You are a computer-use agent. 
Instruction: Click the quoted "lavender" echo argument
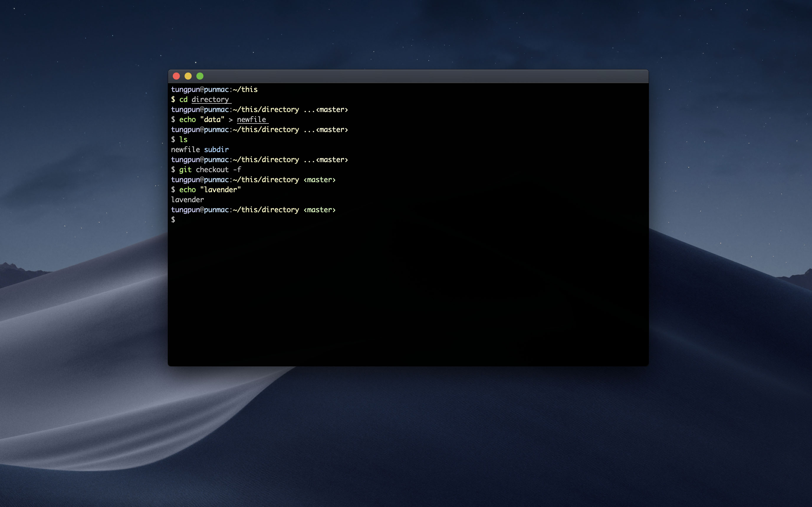[x=220, y=190]
